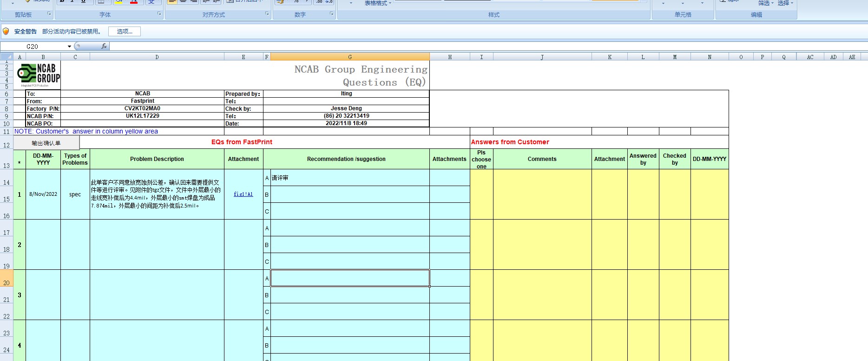Viewport: 868px width, 361px height.
Task: Select row 20 header
Action: pos(7,278)
